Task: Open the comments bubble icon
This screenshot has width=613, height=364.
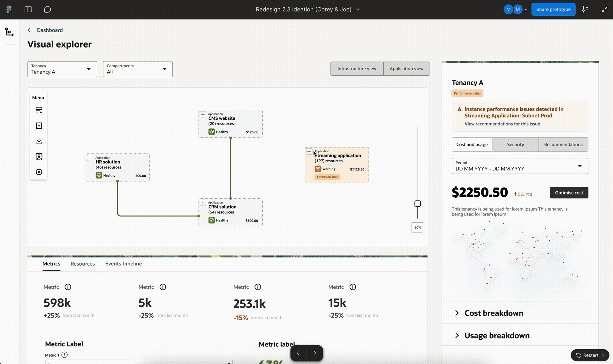Action: point(47,10)
